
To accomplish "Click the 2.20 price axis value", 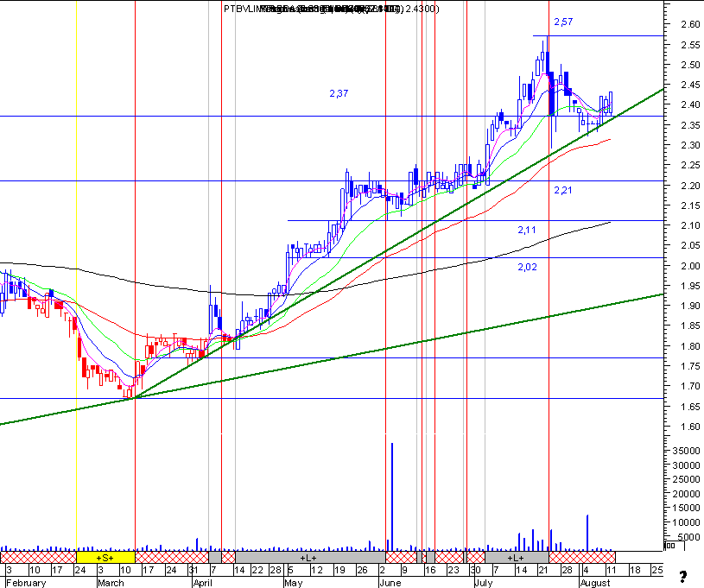I will (x=690, y=186).
